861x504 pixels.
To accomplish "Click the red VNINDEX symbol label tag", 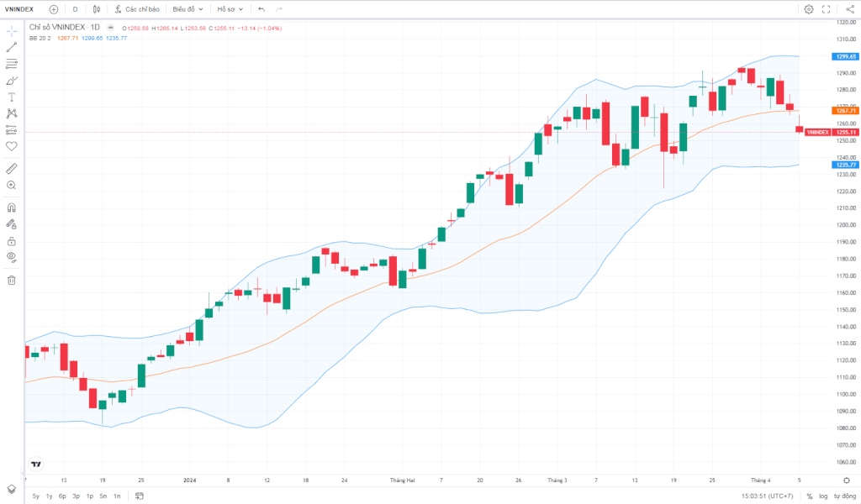I will point(817,132).
